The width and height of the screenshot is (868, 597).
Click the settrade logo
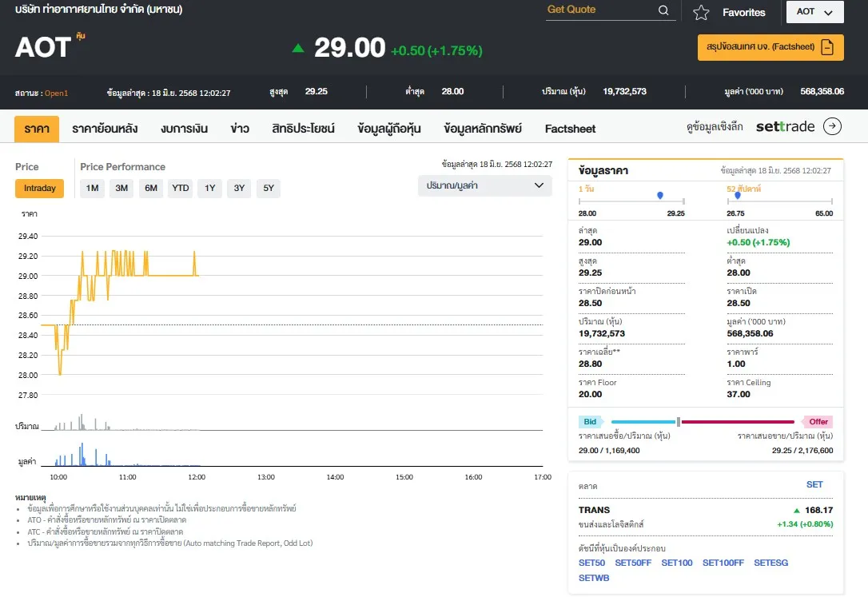(x=785, y=126)
